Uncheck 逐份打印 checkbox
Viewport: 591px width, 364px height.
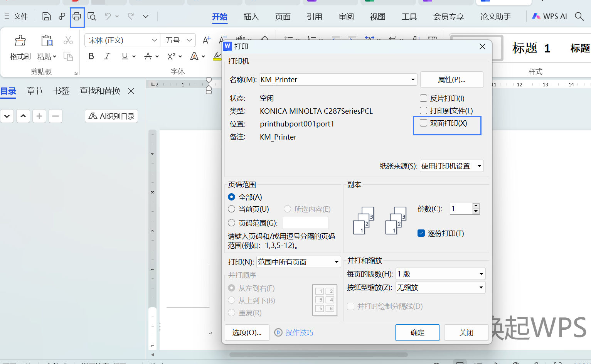(x=421, y=233)
